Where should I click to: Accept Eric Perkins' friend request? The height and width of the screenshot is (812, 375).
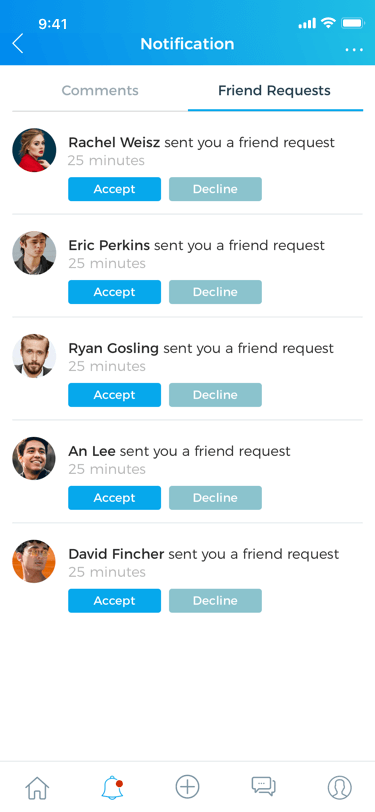114,292
